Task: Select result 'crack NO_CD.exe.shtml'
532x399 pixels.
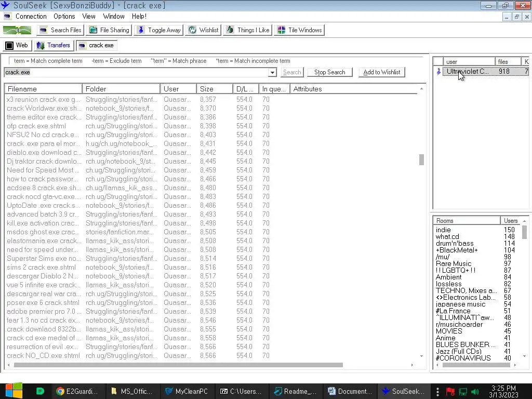Action: pos(43,355)
